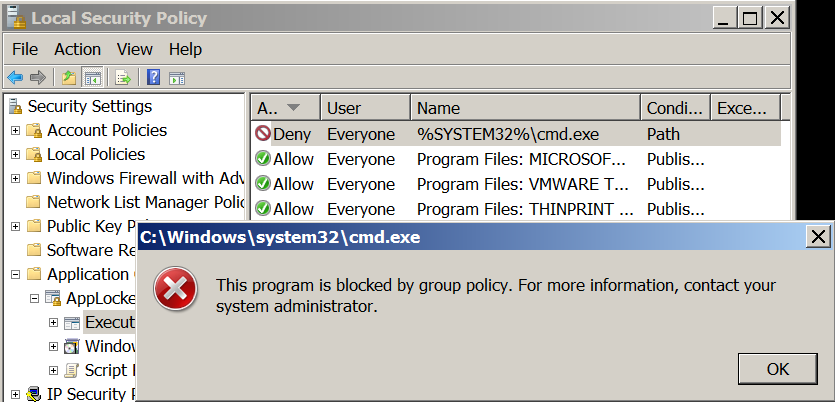Click the Deny action text
The height and width of the screenshot is (402, 835).
(292, 134)
